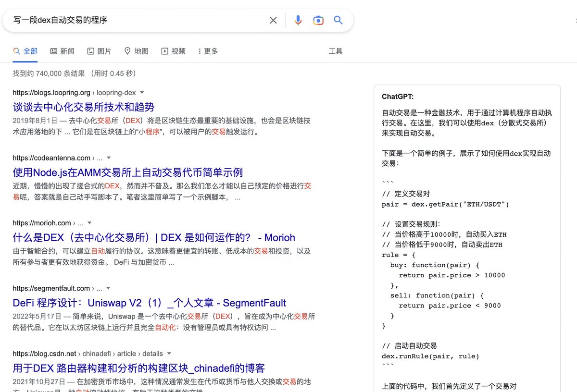Submit search with magnifier icon
The width and height of the screenshot is (577, 392).
[338, 20]
